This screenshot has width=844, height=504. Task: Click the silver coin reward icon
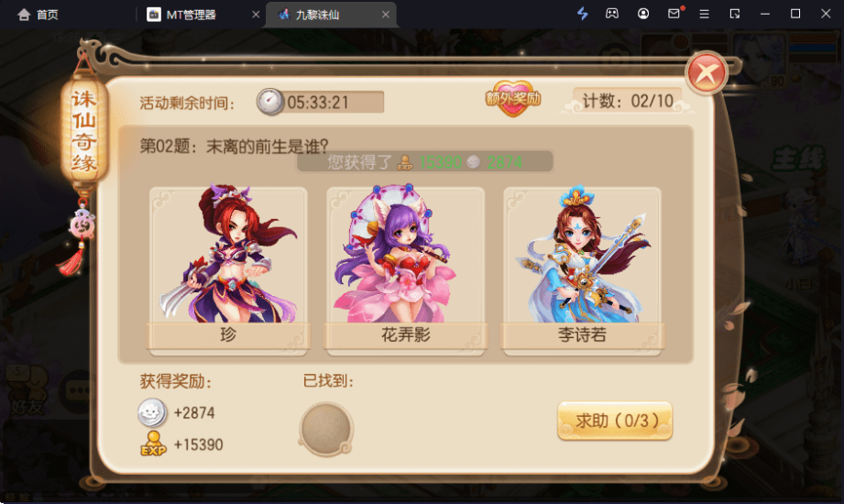coord(152,412)
